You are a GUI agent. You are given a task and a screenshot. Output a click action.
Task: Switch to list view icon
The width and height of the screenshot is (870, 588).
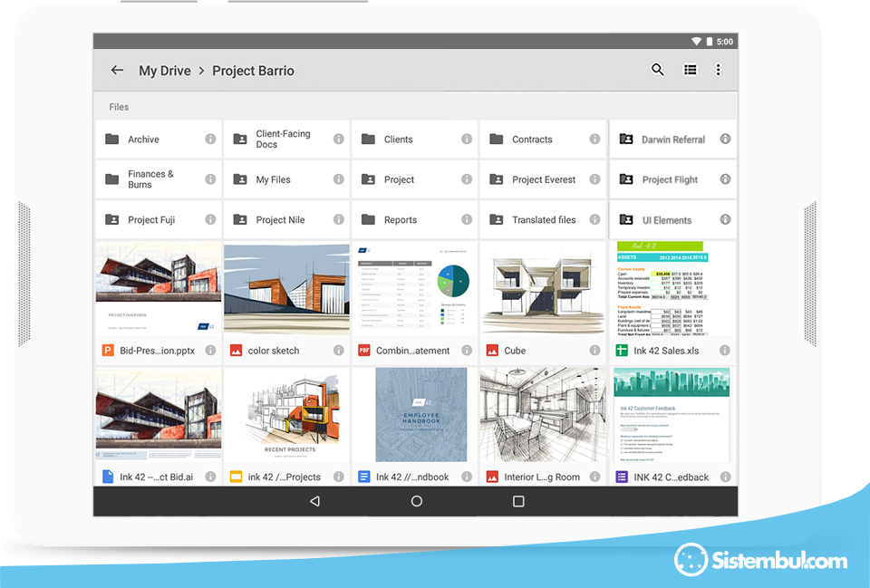tap(690, 70)
